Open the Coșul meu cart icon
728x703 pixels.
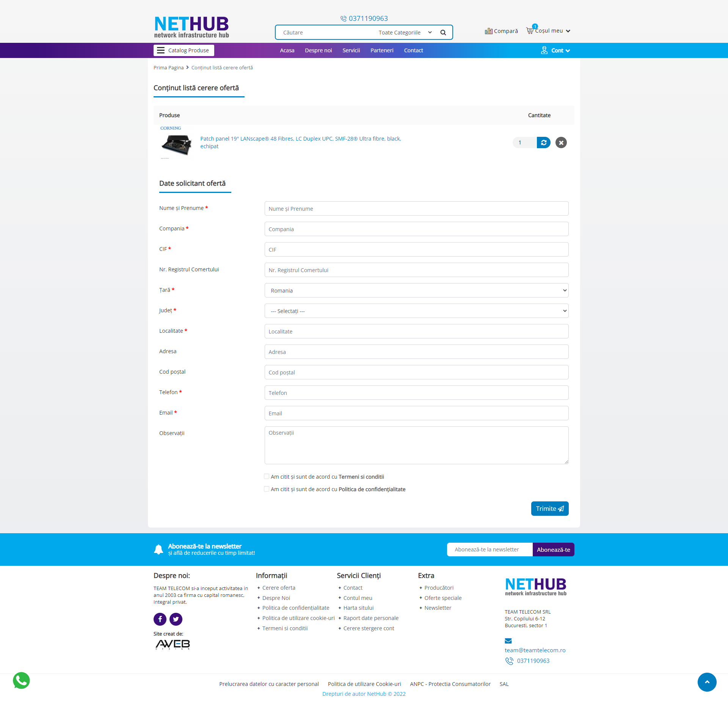click(x=530, y=30)
